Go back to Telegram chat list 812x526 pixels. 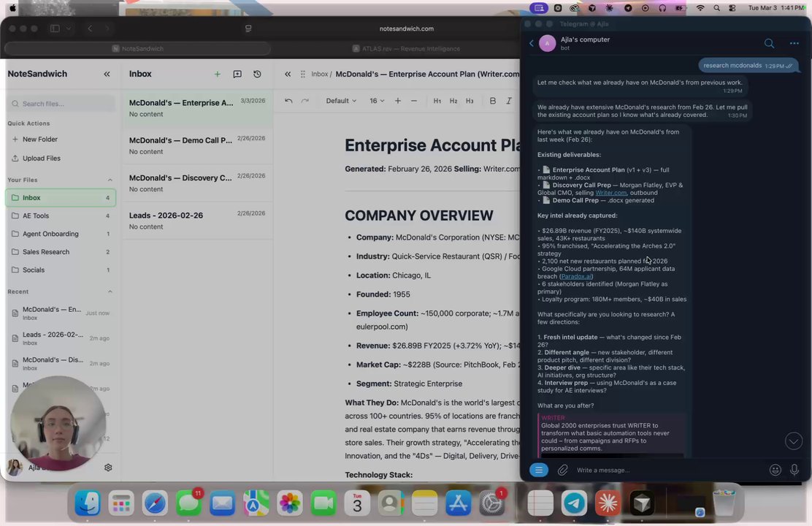click(532, 44)
